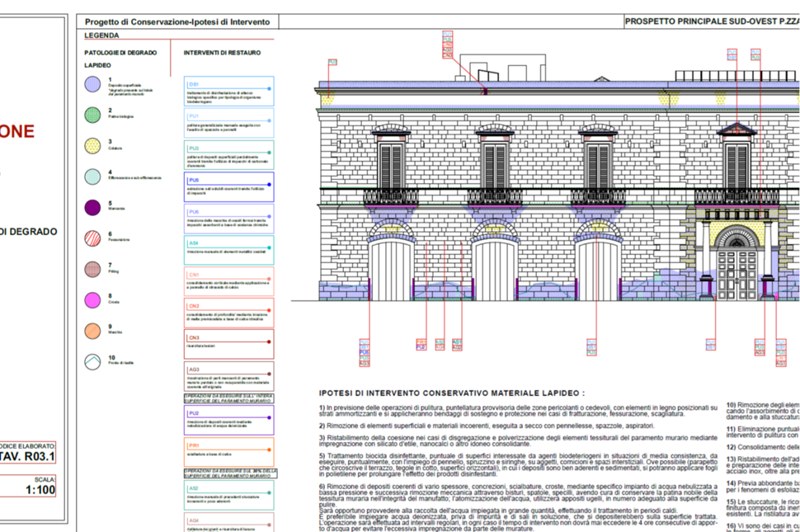Click paragraph 3 starting 'Ristabilimento della coesione'
The image size is (800, 532).
(518, 440)
